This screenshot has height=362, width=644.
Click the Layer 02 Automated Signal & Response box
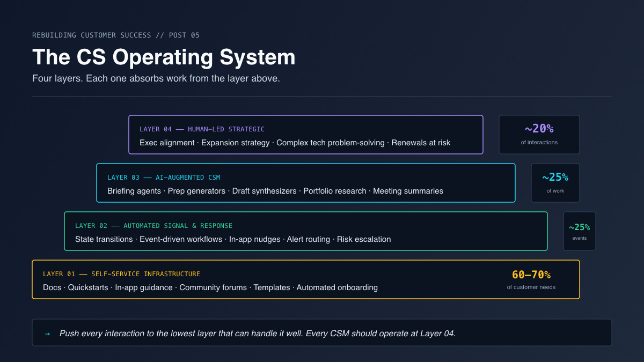click(306, 231)
